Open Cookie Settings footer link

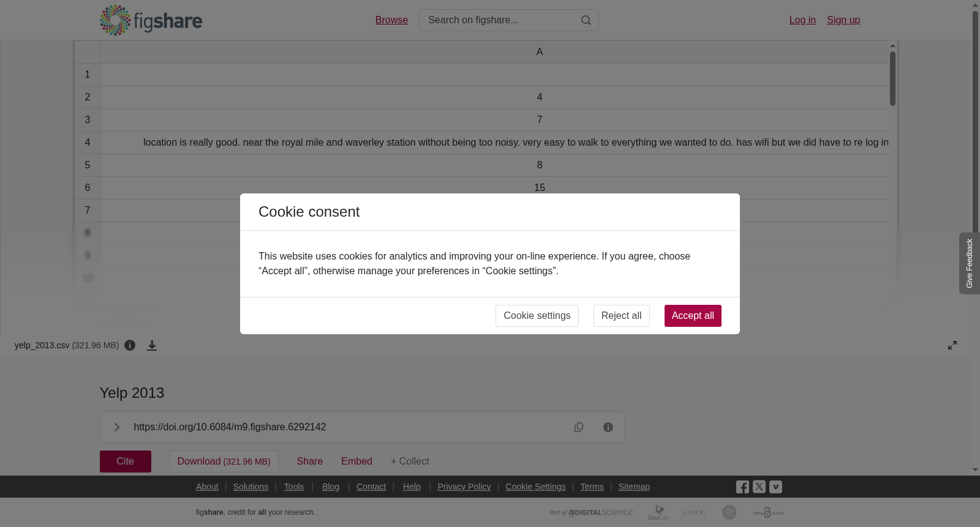point(535,487)
